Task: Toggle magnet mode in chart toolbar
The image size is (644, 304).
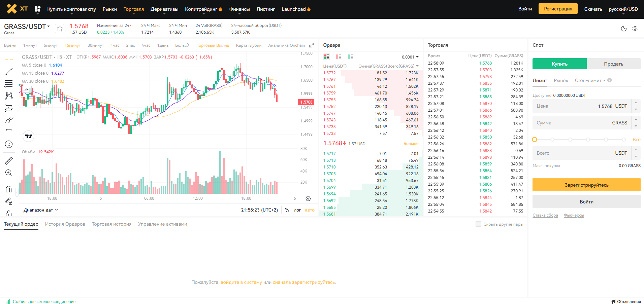Action: [9, 189]
